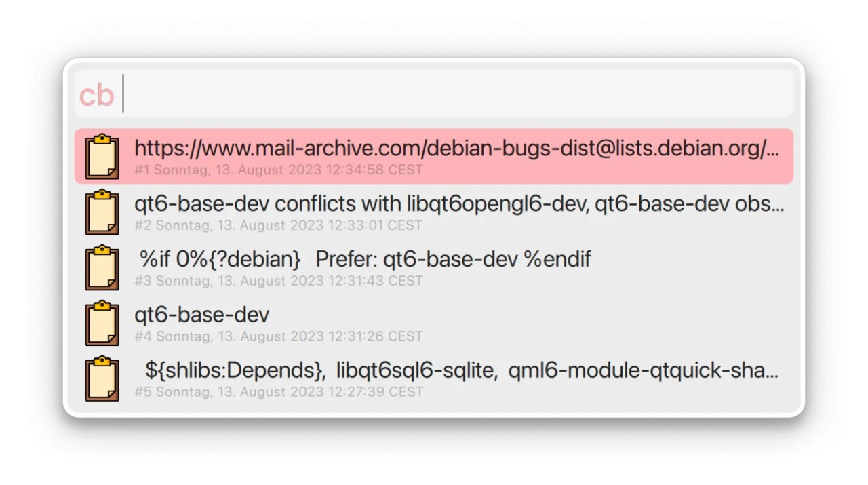Select the short 'qt6-base-dev' entry title
Image resolution: width=868 pixels, height=485 pixels.
[x=201, y=315]
